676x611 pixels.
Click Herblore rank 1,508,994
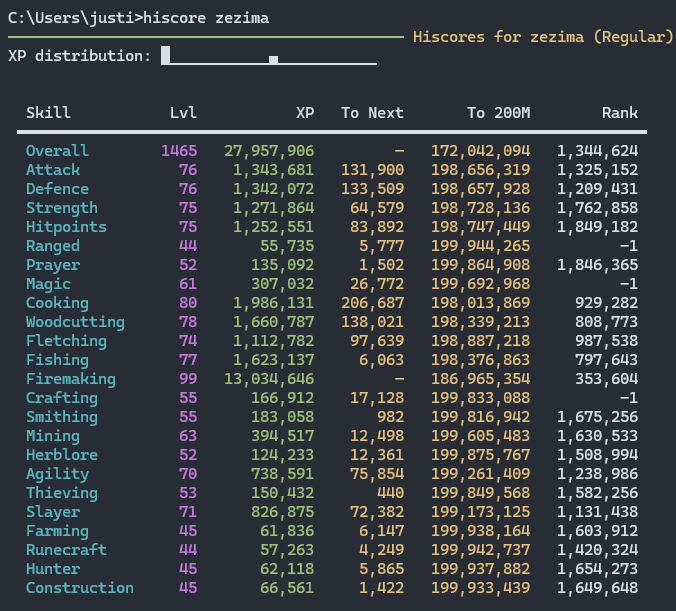[x=598, y=455]
